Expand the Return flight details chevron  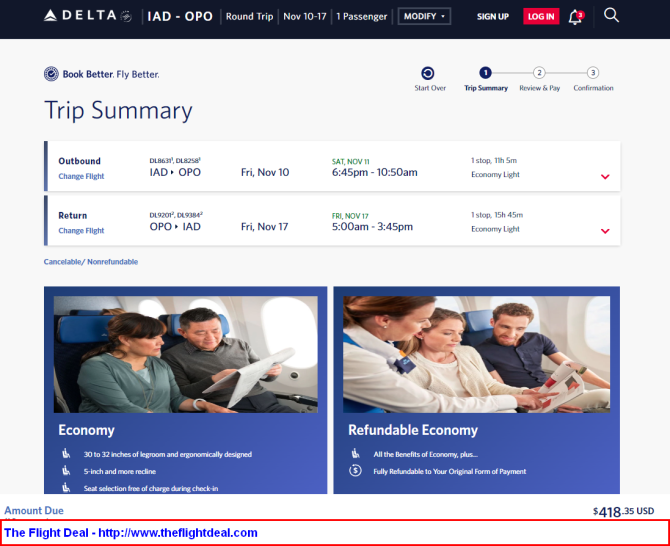[x=605, y=231]
